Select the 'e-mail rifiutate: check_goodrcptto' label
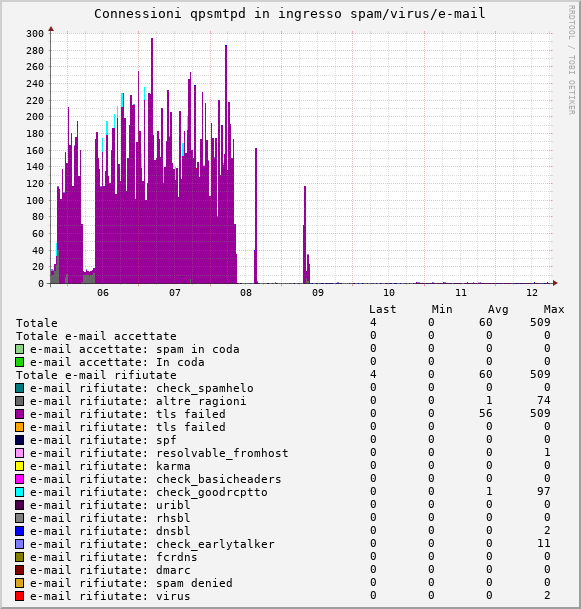 tap(149, 492)
